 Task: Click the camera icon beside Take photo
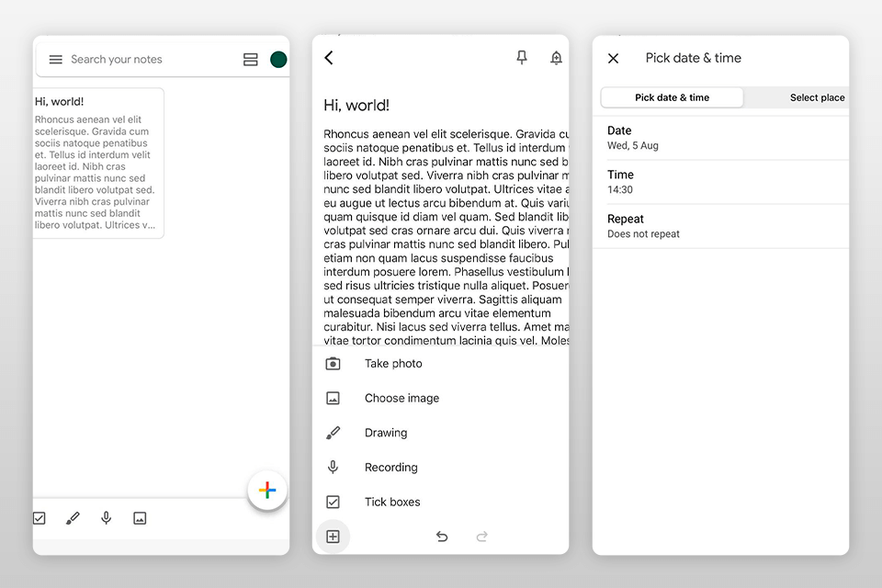(333, 364)
